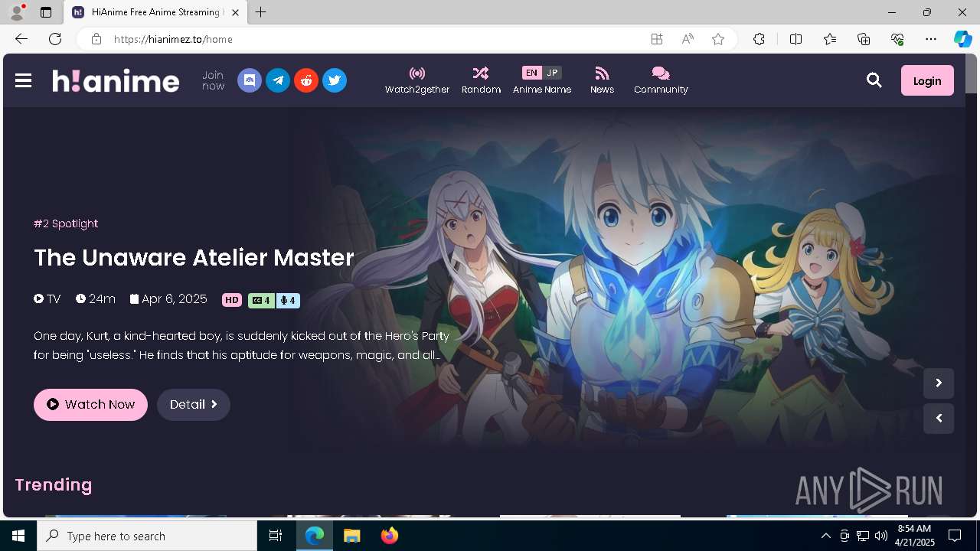Open Edge Settings and more menu

click(931, 39)
